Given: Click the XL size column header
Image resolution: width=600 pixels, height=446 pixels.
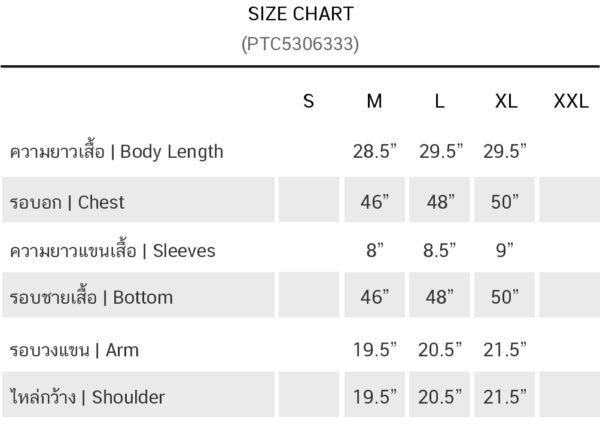Looking at the screenshot, I should click(506, 101).
